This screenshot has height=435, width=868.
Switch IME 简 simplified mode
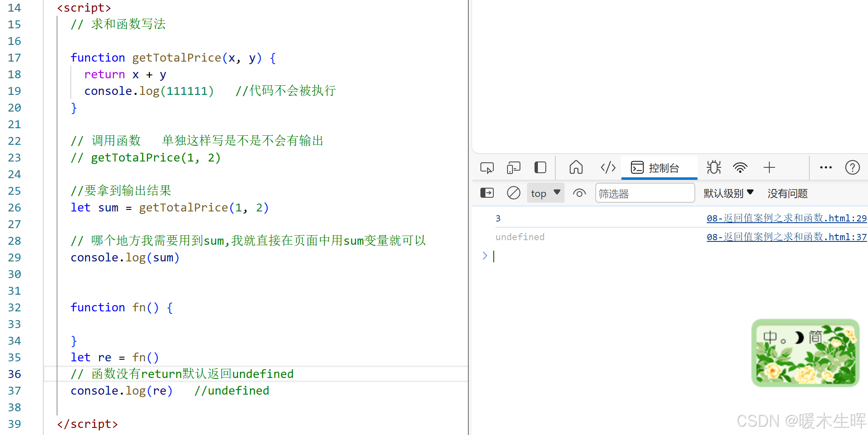[816, 337]
